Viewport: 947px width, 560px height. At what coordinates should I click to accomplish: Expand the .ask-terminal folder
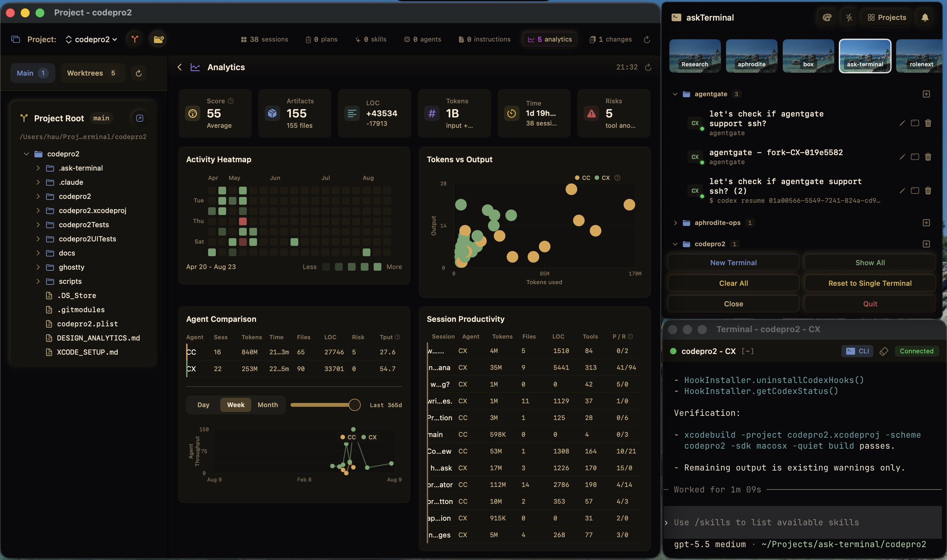[x=38, y=168]
